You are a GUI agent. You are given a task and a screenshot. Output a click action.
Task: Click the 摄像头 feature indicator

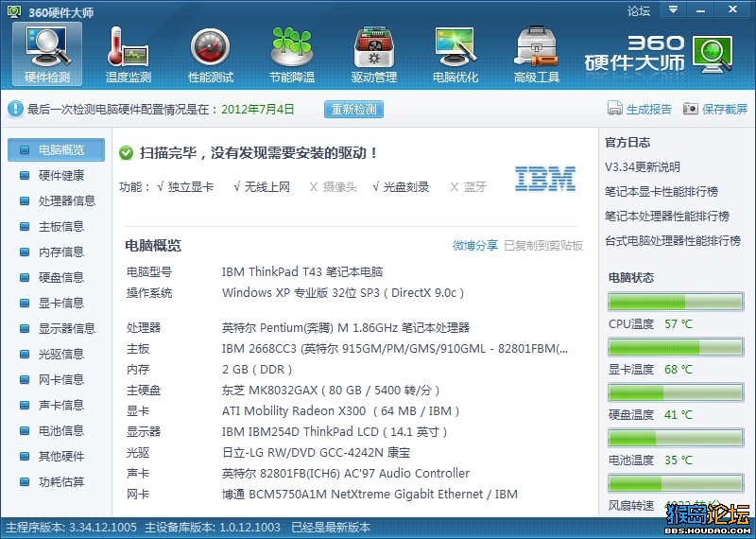coord(334,186)
